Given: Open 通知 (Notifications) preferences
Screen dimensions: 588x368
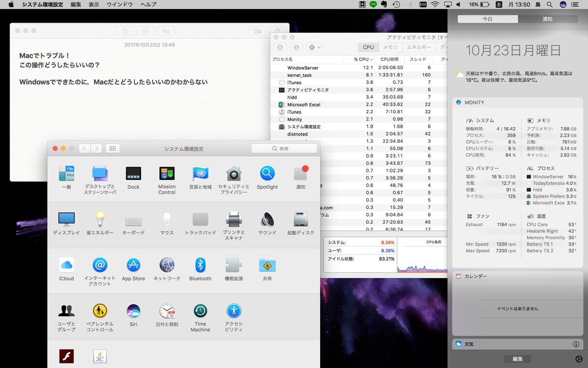Looking at the screenshot, I should [301, 177].
